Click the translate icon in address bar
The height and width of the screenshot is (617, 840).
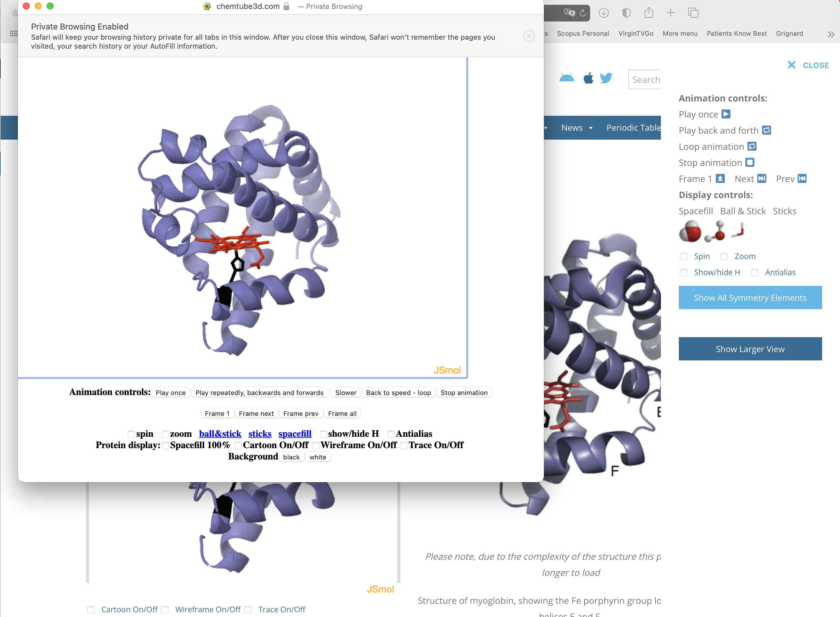tap(569, 13)
